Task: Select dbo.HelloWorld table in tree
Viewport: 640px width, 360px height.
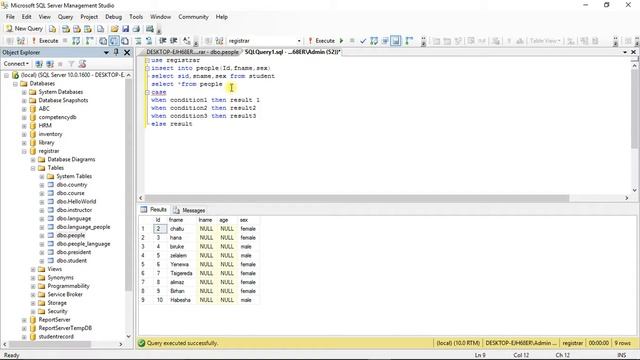Action: [76, 202]
